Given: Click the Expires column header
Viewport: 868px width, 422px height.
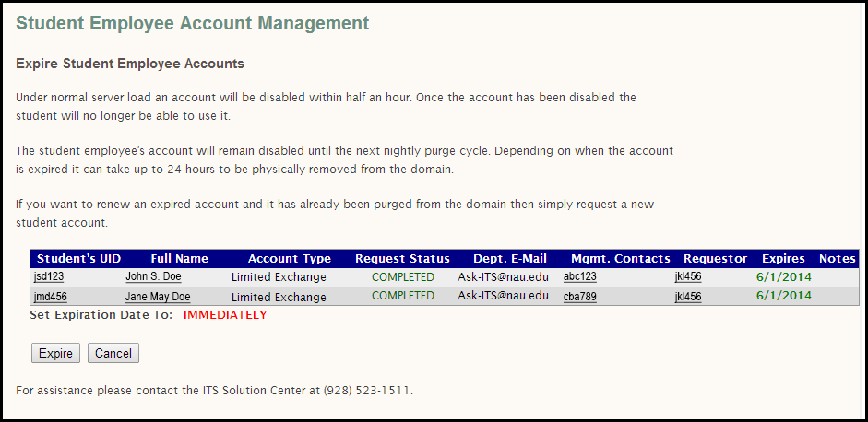Looking at the screenshot, I should (783, 259).
